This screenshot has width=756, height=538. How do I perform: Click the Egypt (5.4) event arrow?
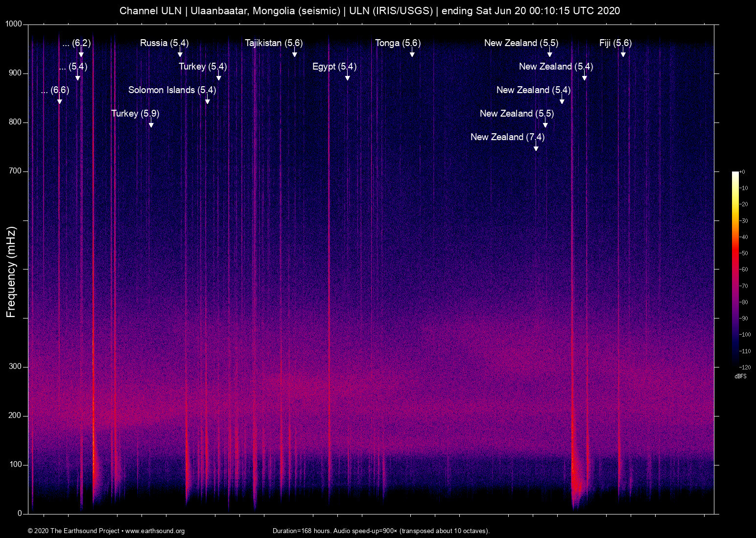348,76
